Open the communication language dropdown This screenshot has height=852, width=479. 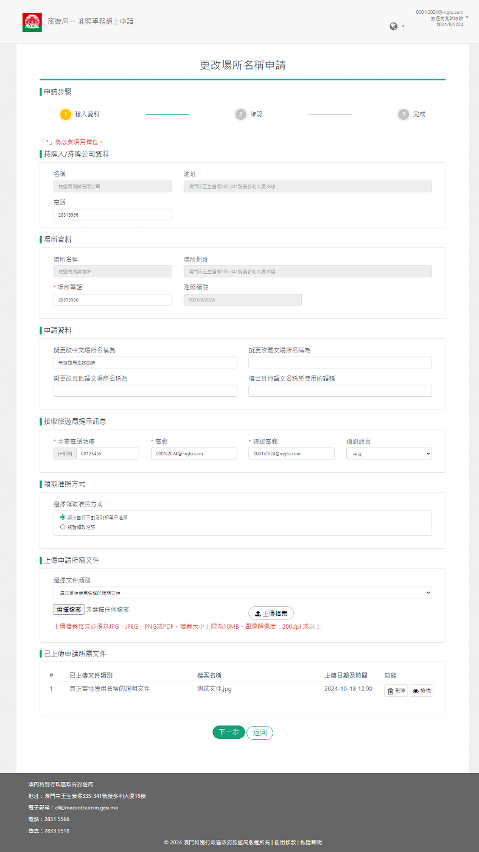click(x=389, y=454)
